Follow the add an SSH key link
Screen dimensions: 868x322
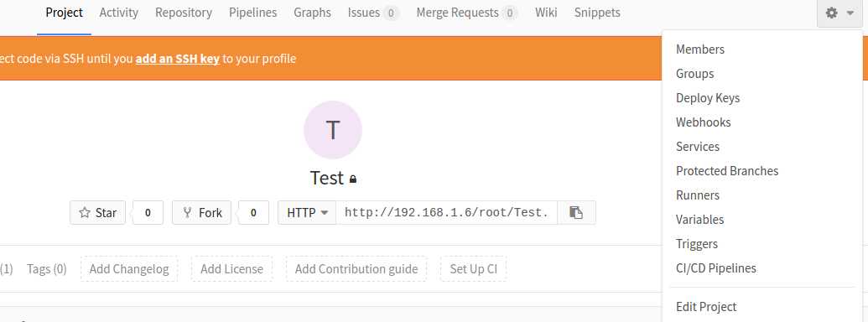pos(178,58)
